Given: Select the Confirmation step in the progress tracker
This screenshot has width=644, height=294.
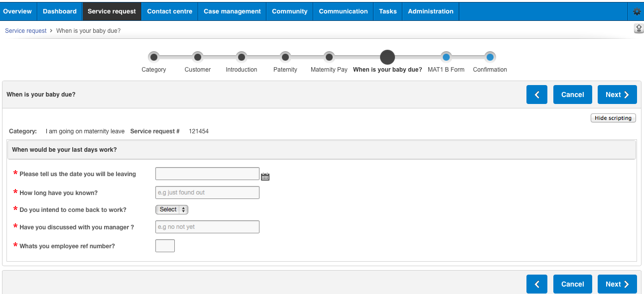Looking at the screenshot, I should click(490, 57).
